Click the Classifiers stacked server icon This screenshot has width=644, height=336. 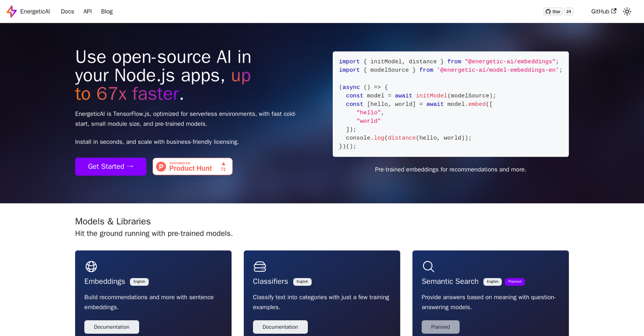(x=260, y=266)
